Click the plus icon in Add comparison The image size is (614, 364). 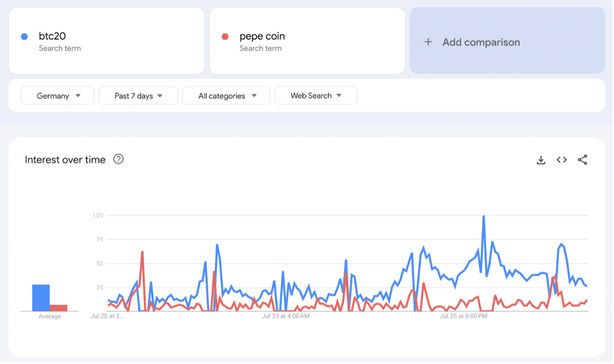[428, 42]
